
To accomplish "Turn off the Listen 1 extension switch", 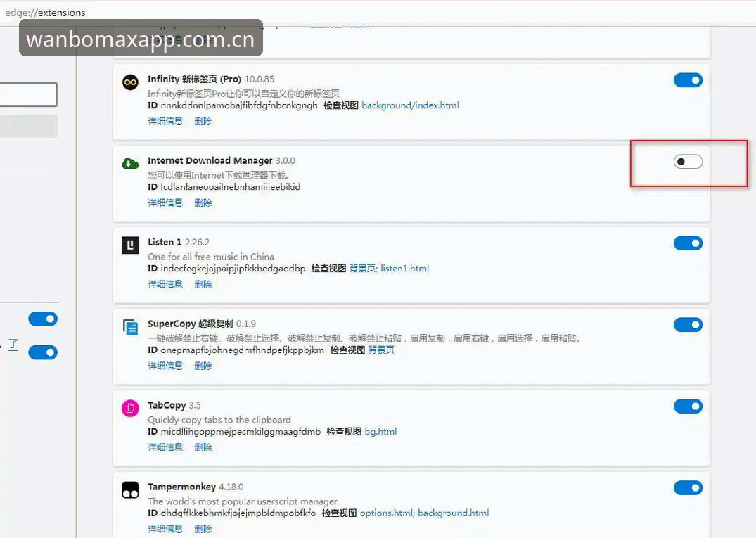I will pyautogui.click(x=688, y=243).
